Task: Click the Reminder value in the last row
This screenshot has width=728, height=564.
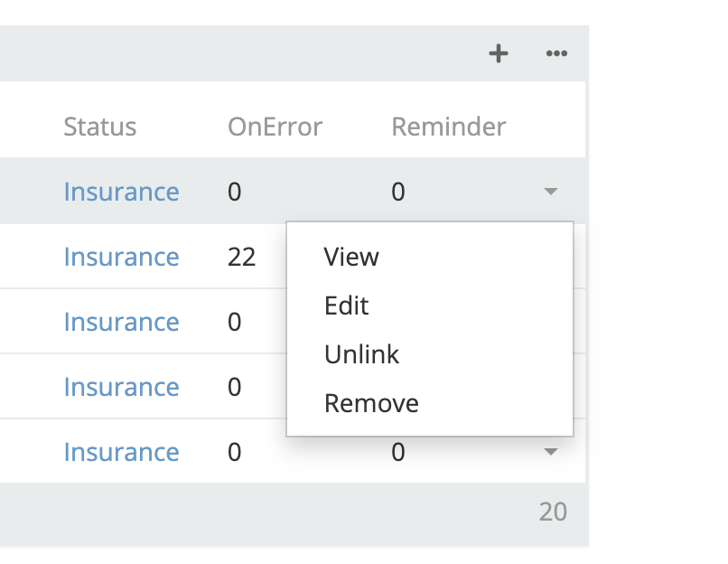Action: [398, 452]
